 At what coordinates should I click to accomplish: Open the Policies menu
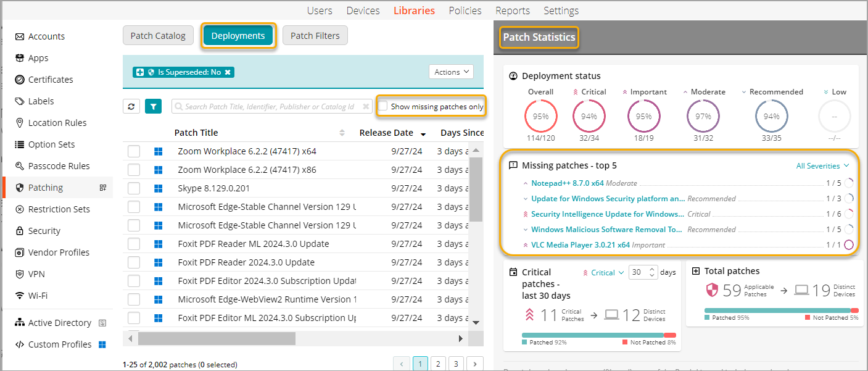465,10
